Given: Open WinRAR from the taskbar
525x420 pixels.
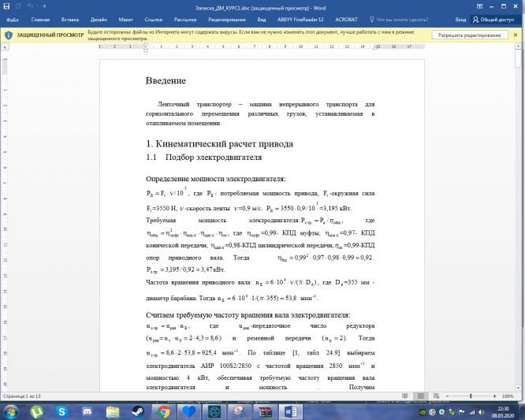Looking at the screenshot, I should click(x=265, y=411).
